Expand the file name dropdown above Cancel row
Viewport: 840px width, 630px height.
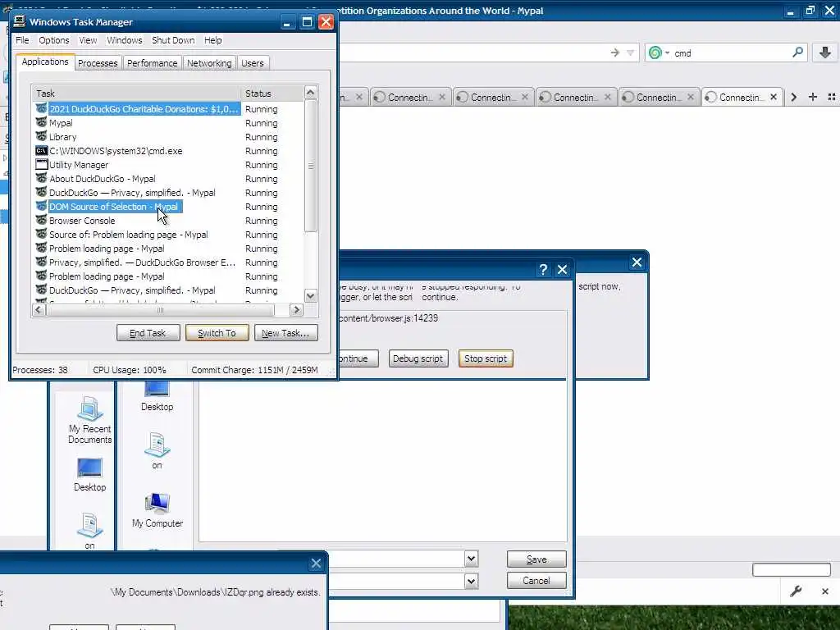471,559
